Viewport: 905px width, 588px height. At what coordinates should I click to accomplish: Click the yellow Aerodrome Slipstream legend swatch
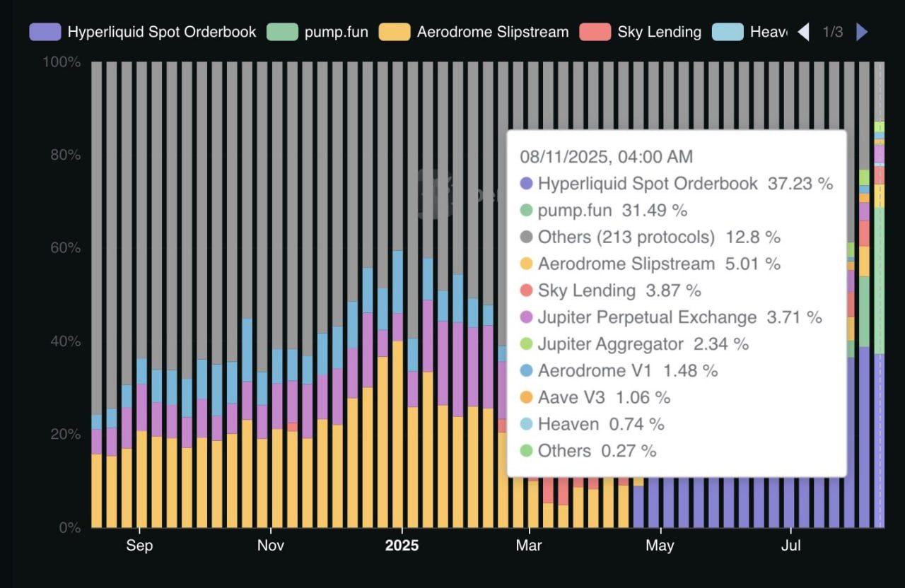pyautogui.click(x=395, y=32)
